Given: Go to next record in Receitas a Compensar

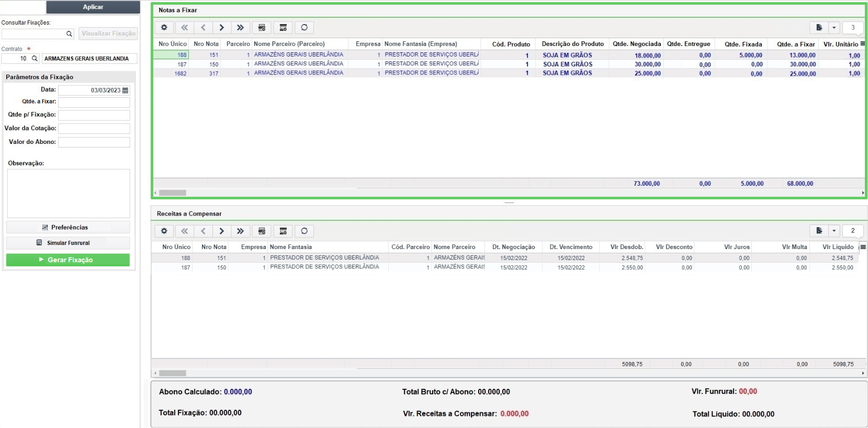Looking at the screenshot, I should coord(222,231).
